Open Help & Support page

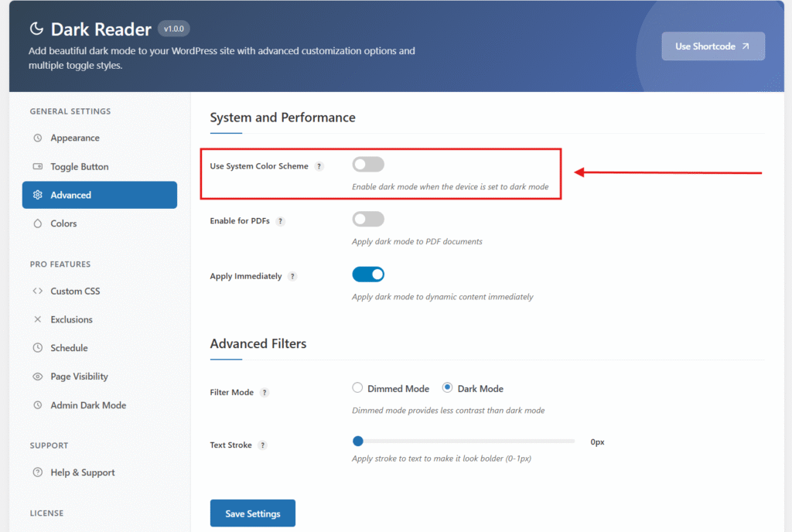100,472
